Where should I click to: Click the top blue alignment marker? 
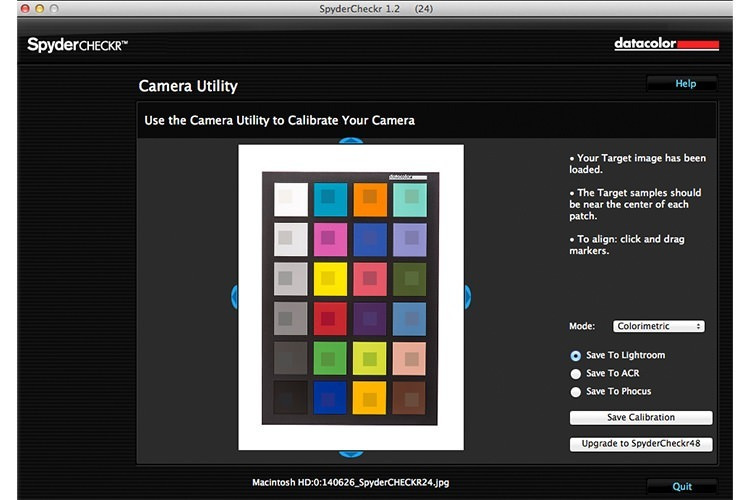coord(350,142)
